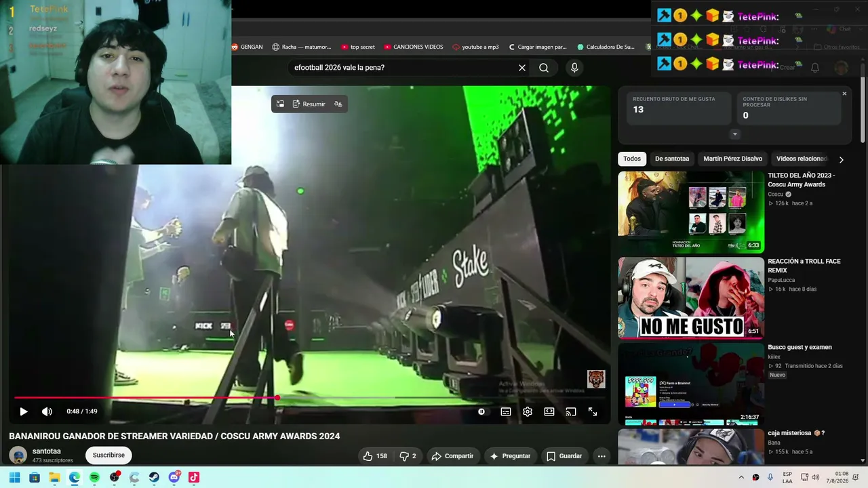Click the Preguntar button
The image size is (868, 488).
coord(509,456)
